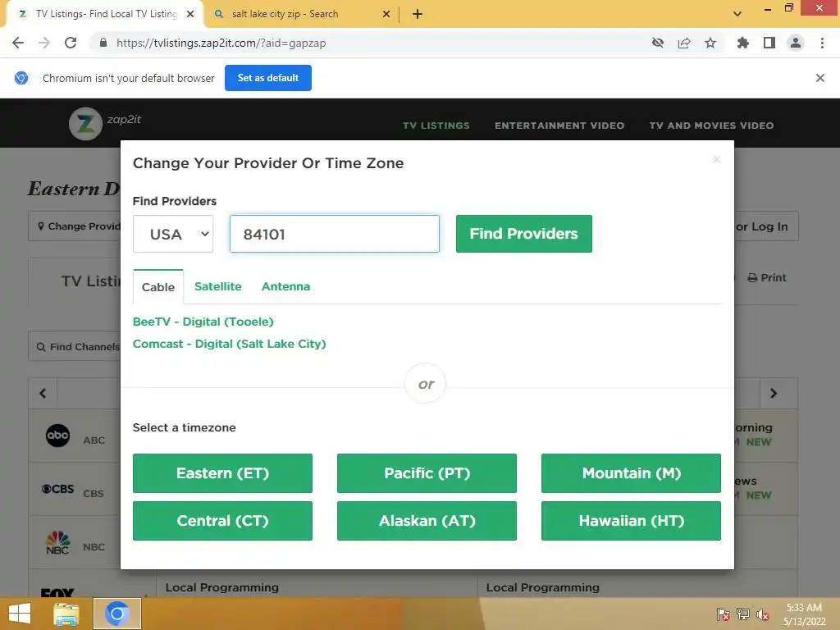Click the Chromium taskbar icon
Screen dimensions: 840x630
117,614
